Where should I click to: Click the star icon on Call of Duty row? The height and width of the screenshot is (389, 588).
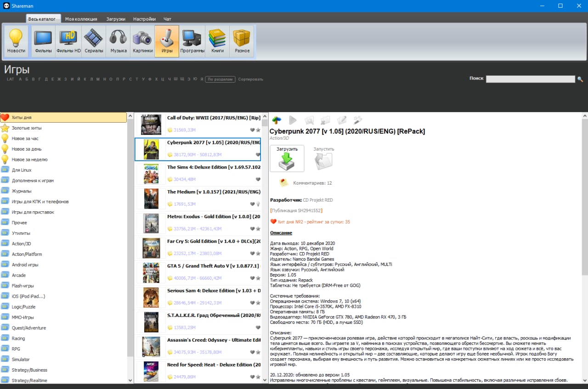tap(258, 130)
